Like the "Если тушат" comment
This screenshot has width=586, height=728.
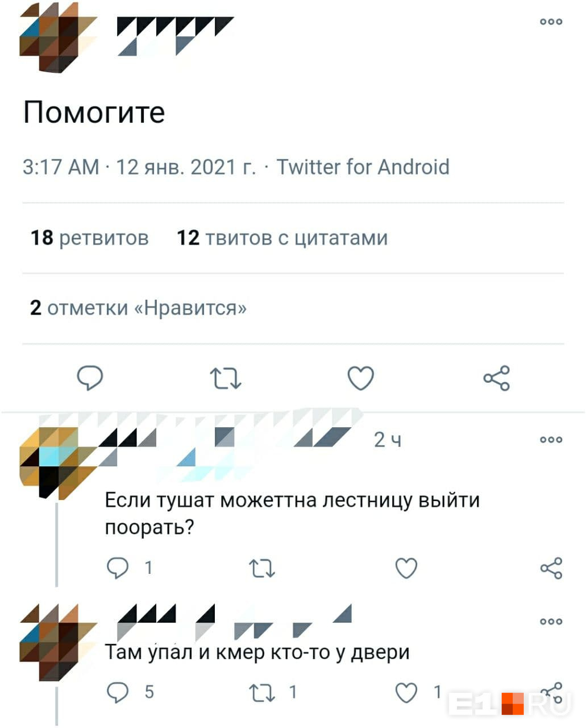pos(406,568)
